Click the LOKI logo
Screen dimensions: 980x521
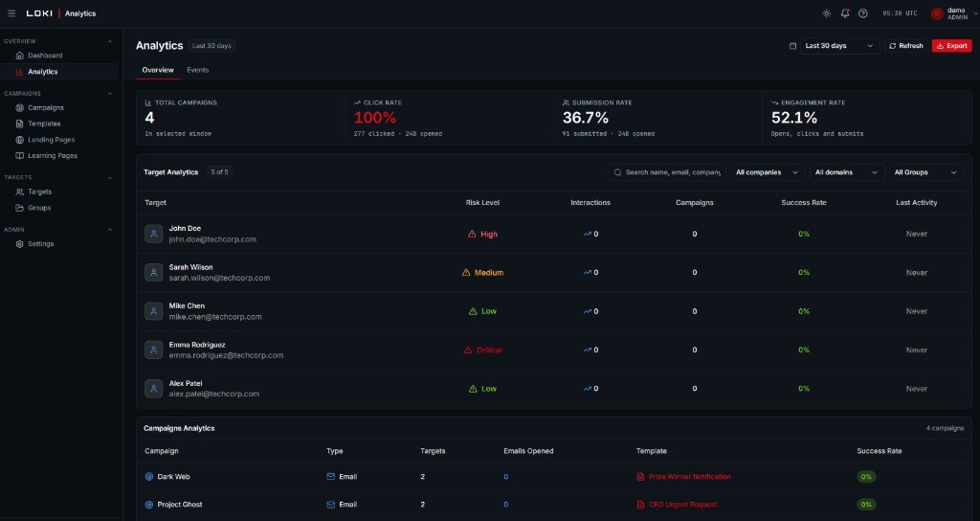pyautogui.click(x=39, y=13)
